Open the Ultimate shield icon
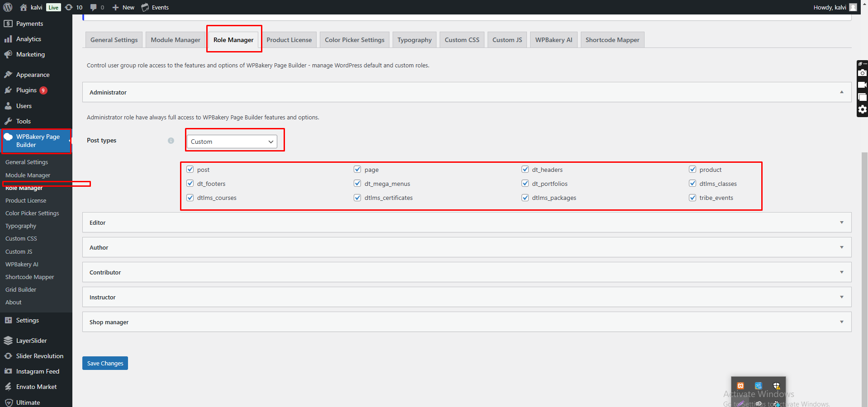This screenshot has width=868, height=407. pyautogui.click(x=8, y=402)
